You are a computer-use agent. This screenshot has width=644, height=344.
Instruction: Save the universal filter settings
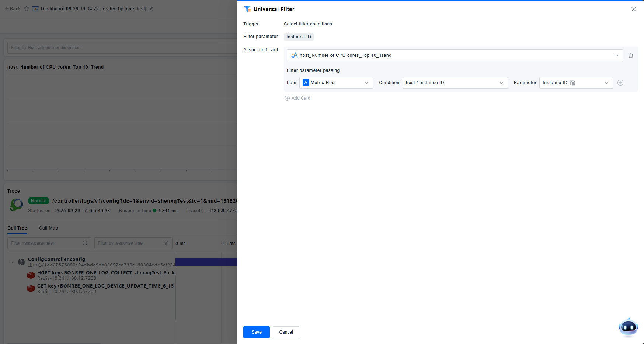pos(256,332)
